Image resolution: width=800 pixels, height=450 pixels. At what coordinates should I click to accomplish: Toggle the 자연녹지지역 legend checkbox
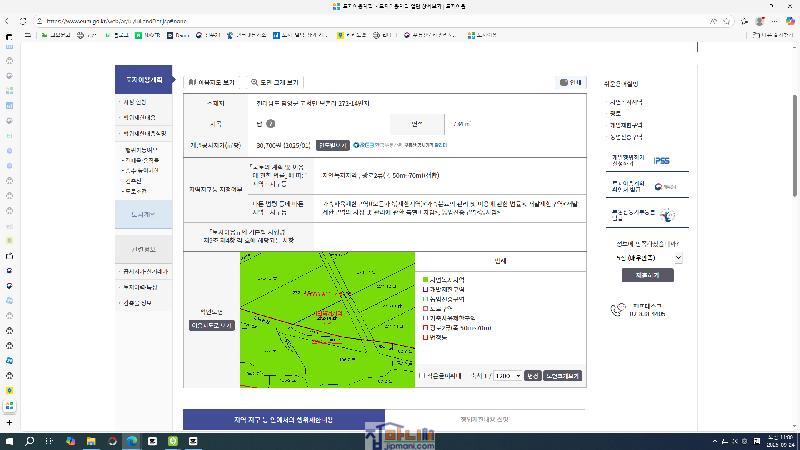coord(425,279)
